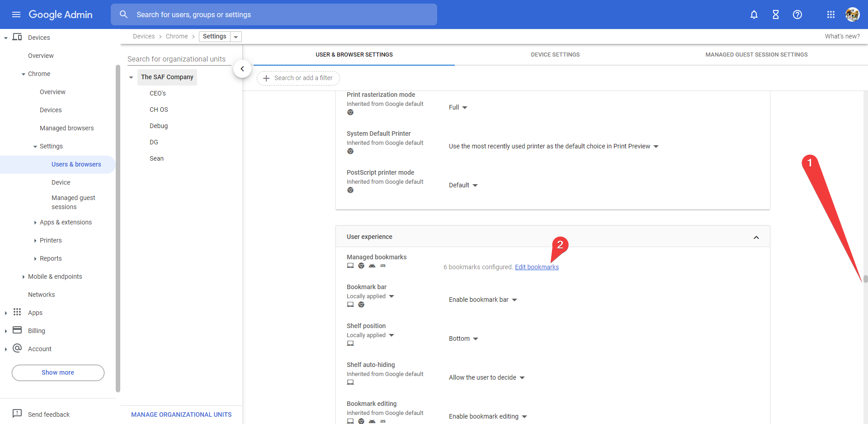Click Chrome icon under PostScript printer mode
868x424 pixels.
350,190
